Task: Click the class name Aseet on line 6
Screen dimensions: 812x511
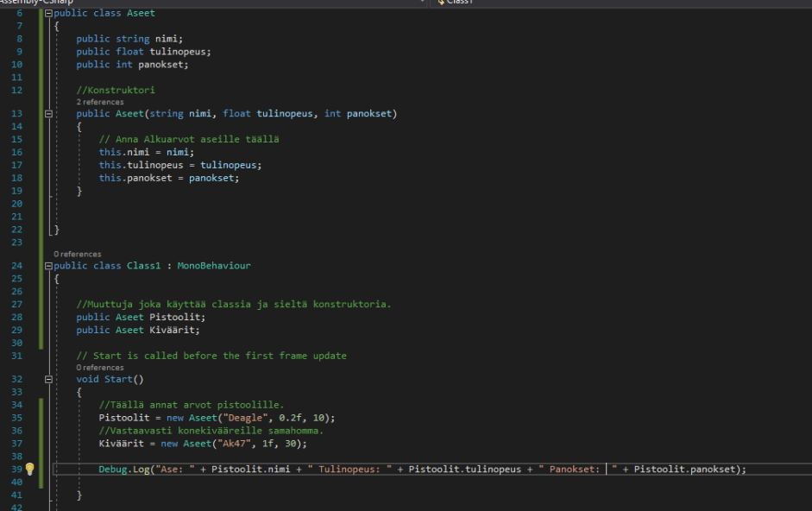Action: (141, 13)
